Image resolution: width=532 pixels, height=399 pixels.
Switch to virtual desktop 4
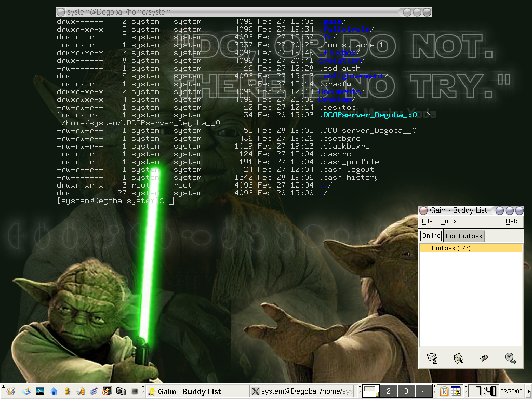coord(424,391)
